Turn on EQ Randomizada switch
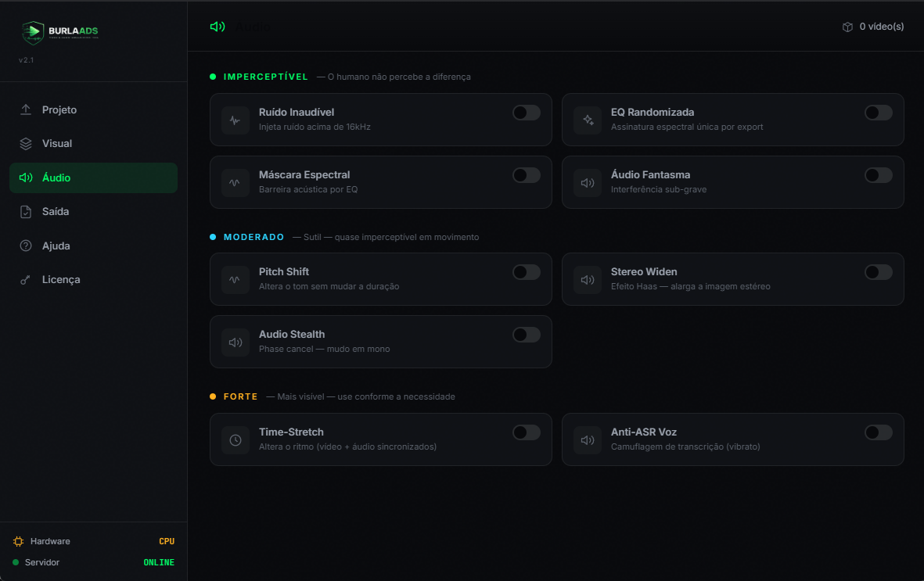This screenshot has width=924, height=581. 878,113
